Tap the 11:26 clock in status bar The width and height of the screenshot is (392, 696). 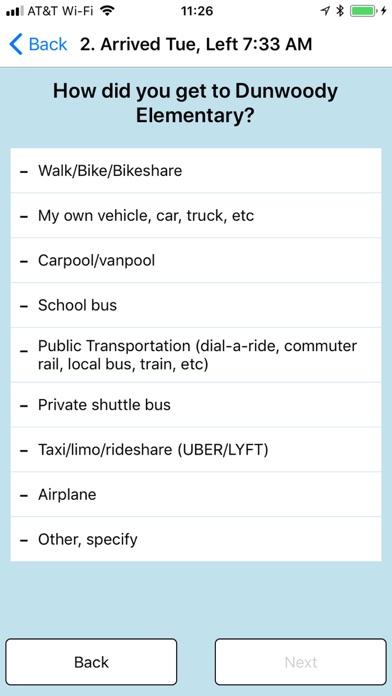197,11
